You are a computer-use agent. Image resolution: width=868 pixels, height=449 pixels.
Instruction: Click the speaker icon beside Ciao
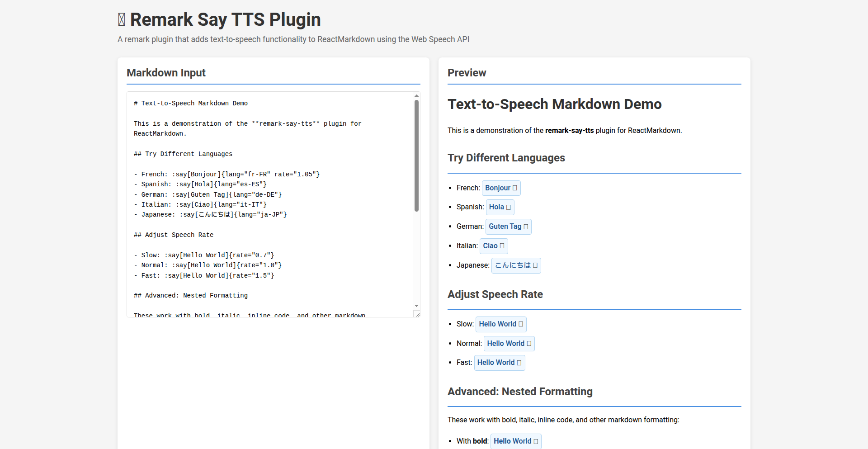[502, 246]
